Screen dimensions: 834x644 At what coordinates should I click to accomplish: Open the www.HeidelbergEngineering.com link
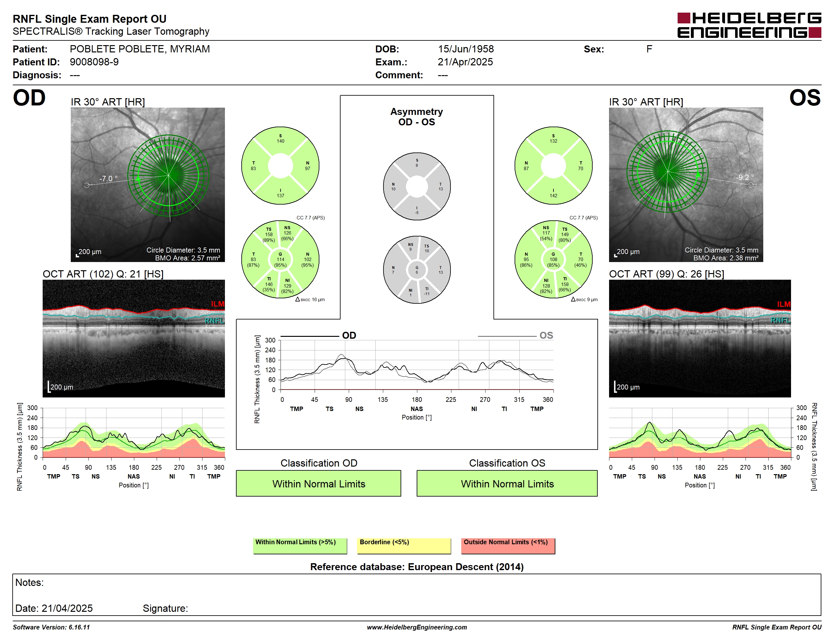click(417, 627)
